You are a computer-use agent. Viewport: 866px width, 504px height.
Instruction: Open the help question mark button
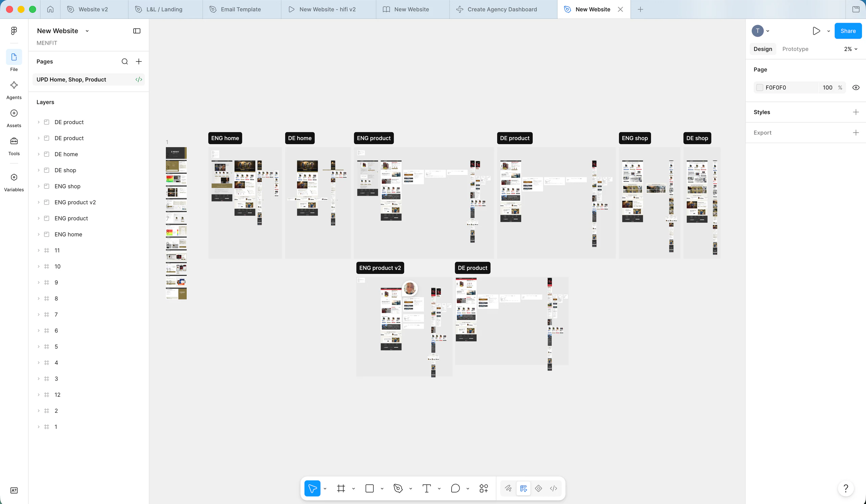846,488
